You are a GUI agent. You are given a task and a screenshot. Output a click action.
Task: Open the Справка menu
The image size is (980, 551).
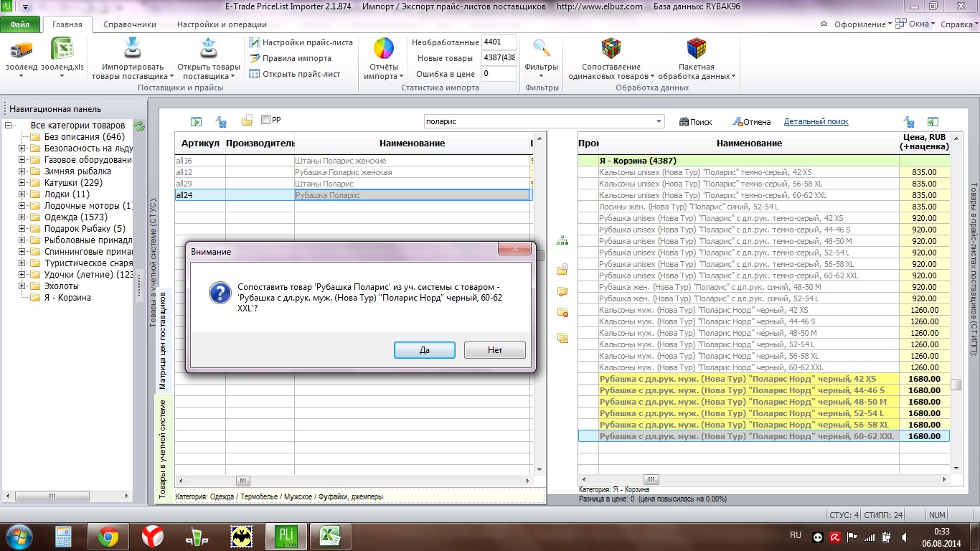[x=958, y=24]
